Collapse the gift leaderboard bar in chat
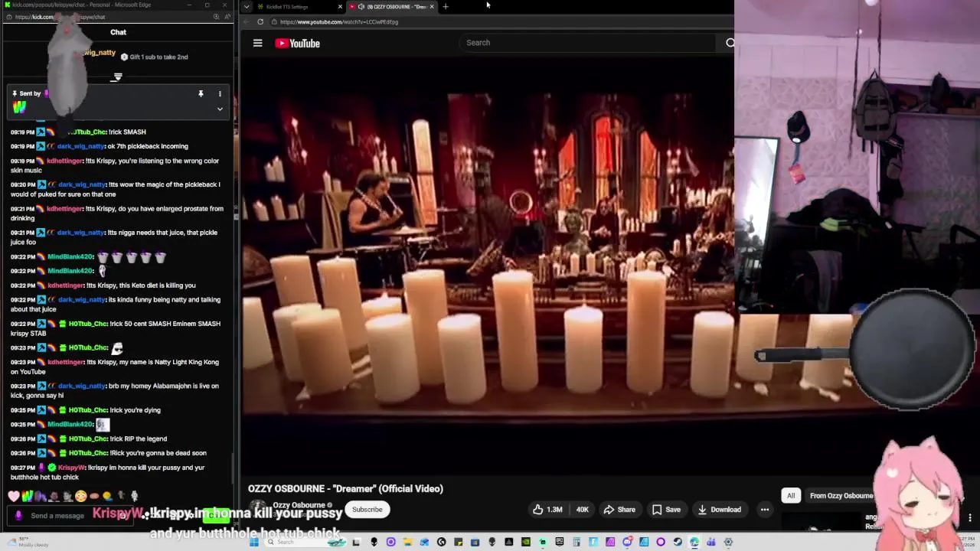The image size is (980, 551). (x=117, y=77)
